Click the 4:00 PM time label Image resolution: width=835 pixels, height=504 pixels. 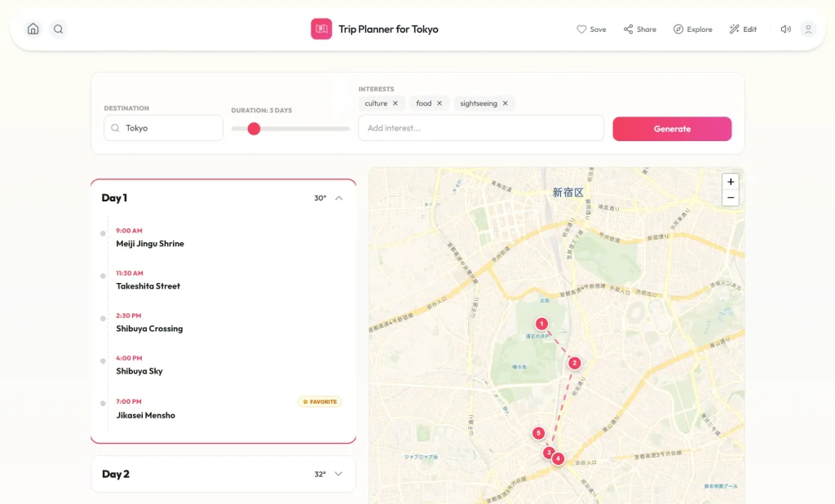tap(129, 359)
